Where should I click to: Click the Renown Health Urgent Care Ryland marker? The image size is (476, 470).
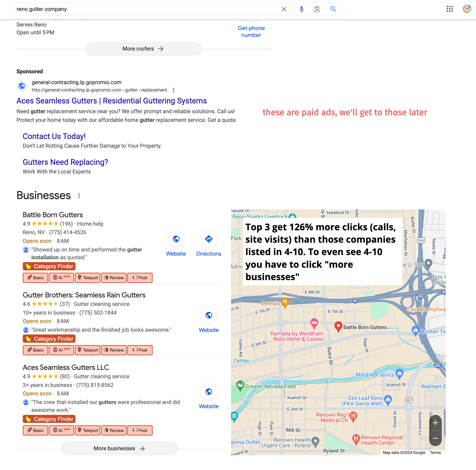click(315, 442)
